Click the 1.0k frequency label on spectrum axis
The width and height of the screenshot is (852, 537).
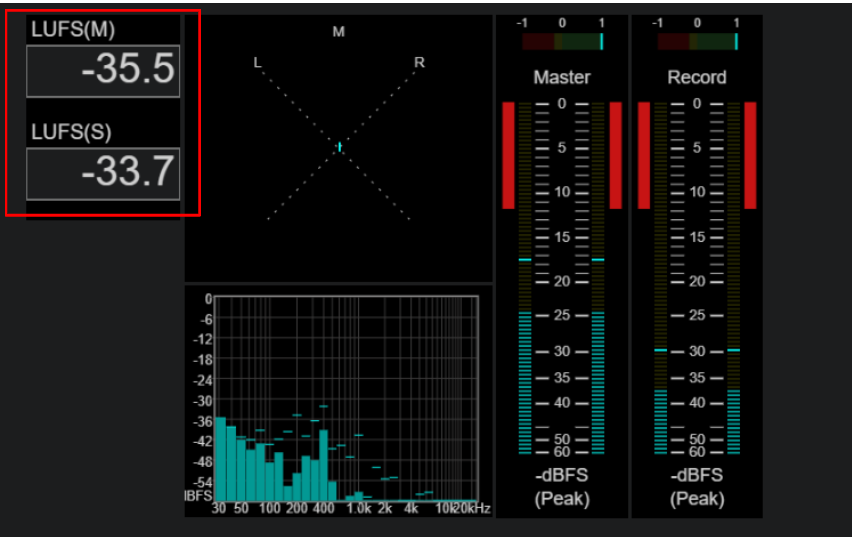[x=359, y=509]
